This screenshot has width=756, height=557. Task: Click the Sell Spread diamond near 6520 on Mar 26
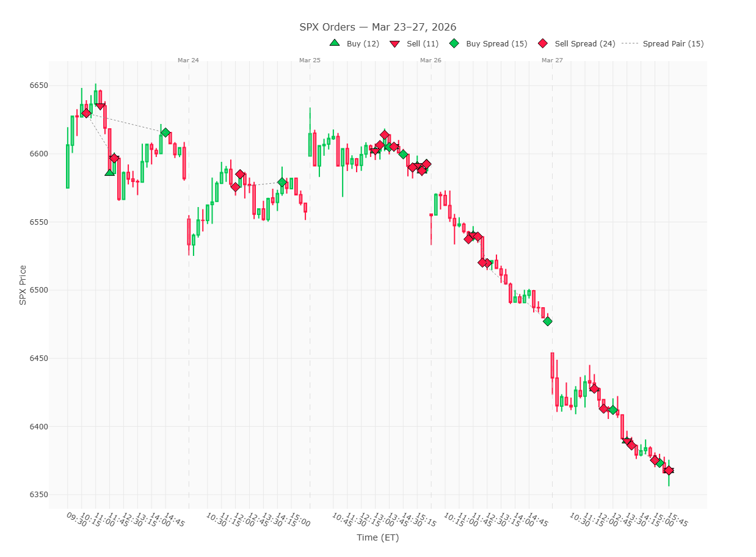[x=483, y=262]
